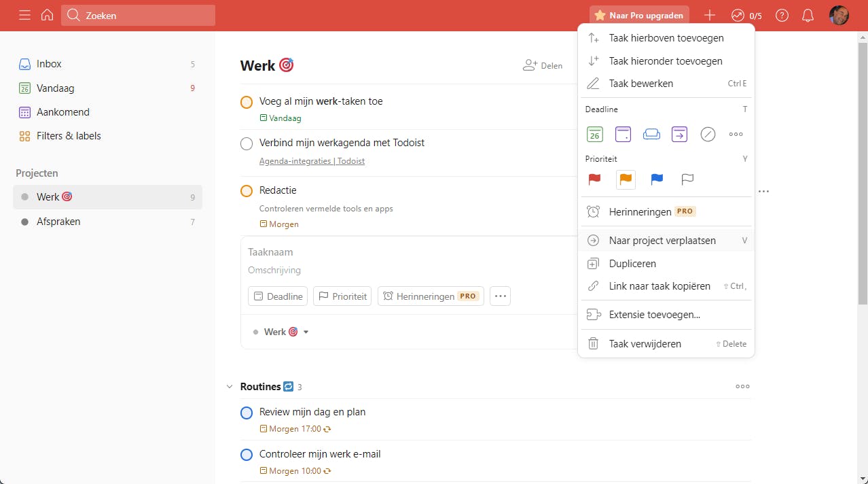Set deadline to today with green calendar icon
The width and height of the screenshot is (868, 484).
(x=594, y=134)
